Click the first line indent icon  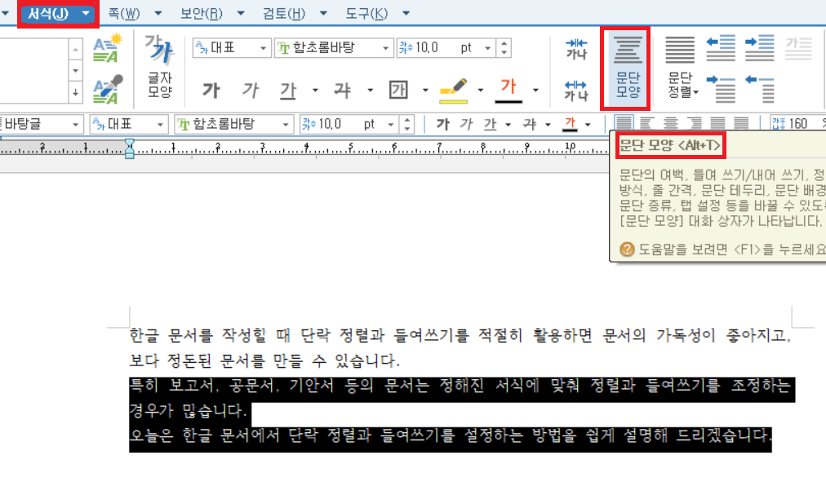coord(721,89)
